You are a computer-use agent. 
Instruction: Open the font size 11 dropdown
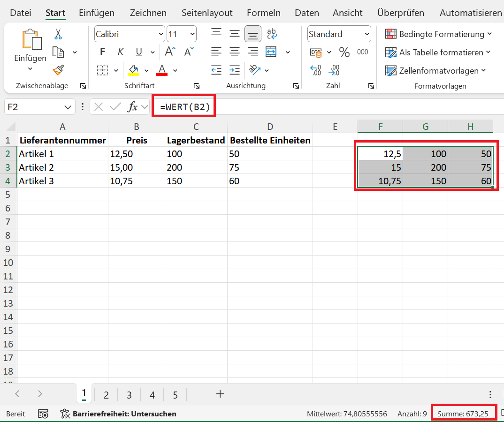point(192,34)
